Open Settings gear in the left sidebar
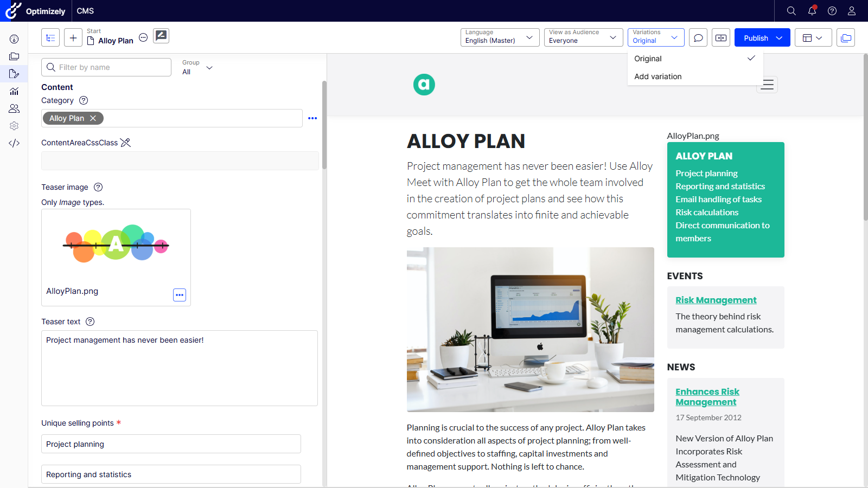Image resolution: width=868 pixels, height=488 pixels. [14, 126]
